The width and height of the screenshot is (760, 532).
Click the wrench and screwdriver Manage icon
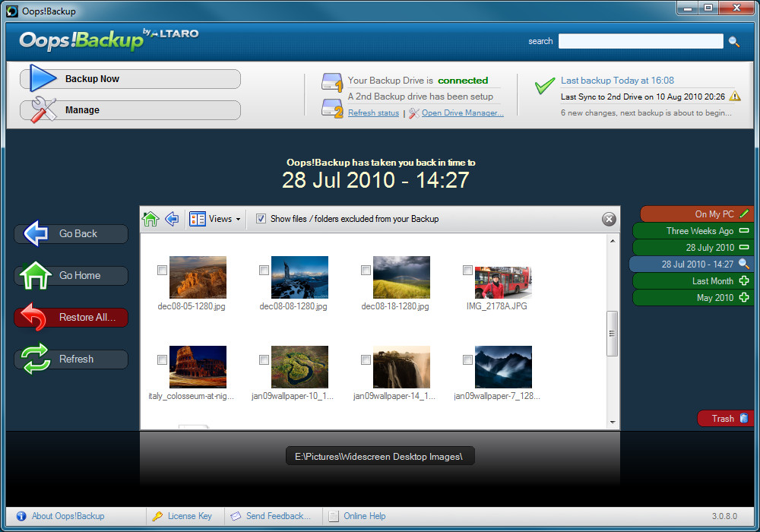pos(43,109)
